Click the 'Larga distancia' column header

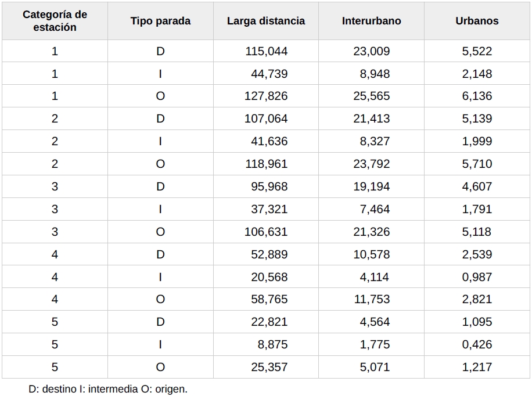click(265, 21)
